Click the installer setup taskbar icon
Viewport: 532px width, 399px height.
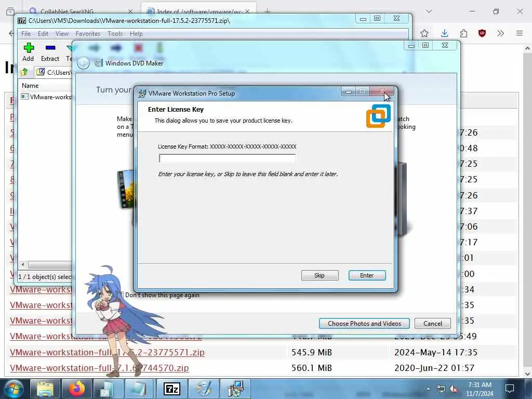(x=235, y=389)
